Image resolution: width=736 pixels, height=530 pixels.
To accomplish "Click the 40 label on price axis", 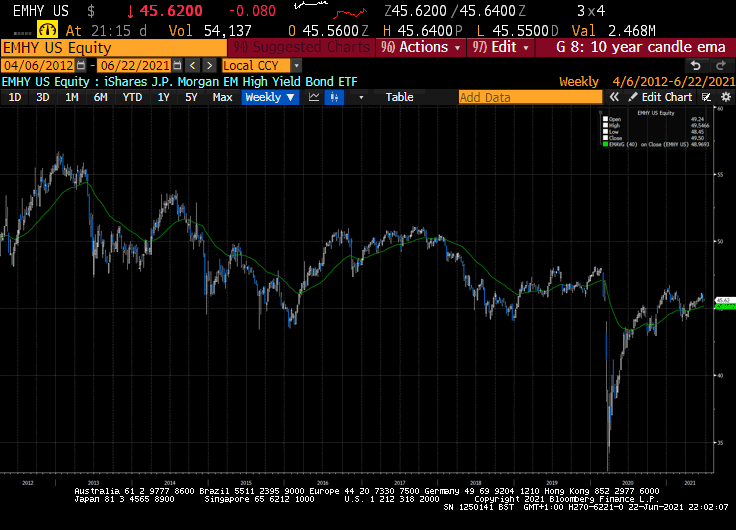I will coord(720,376).
